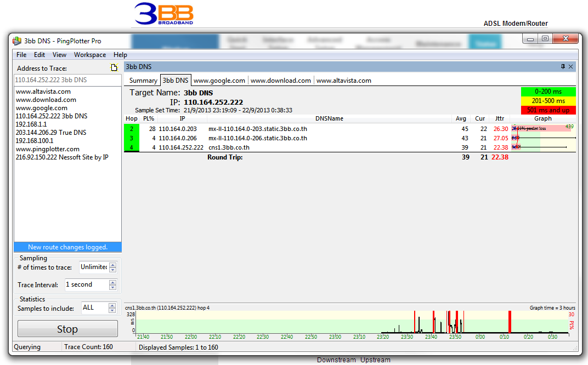This screenshot has width=588, height=365.
Task: Switch to the www.altavista.com tab
Action: (344, 81)
